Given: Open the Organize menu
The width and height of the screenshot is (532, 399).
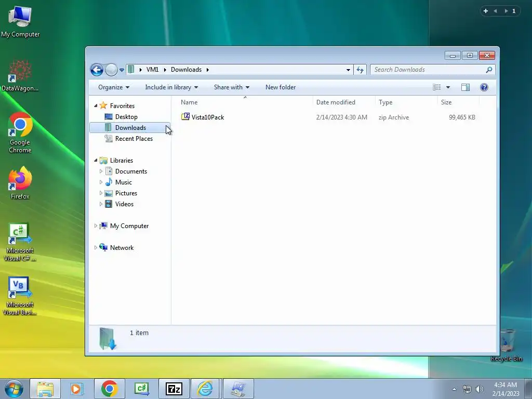Looking at the screenshot, I should pos(114,87).
